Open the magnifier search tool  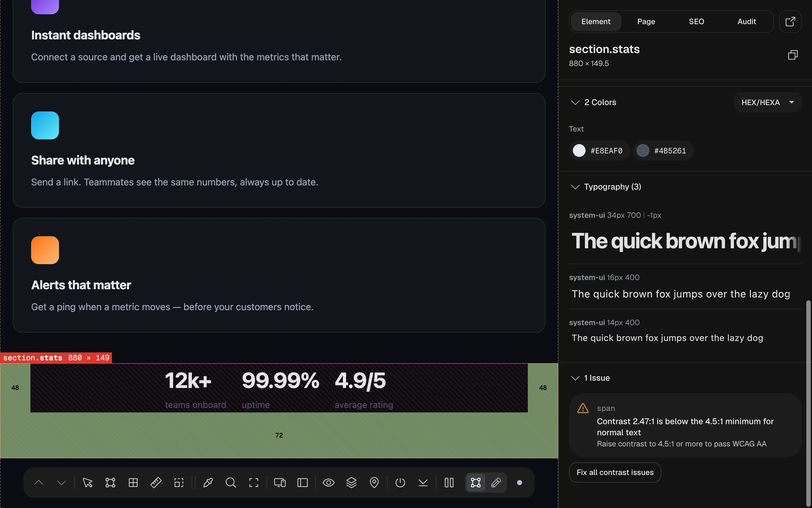click(x=231, y=483)
